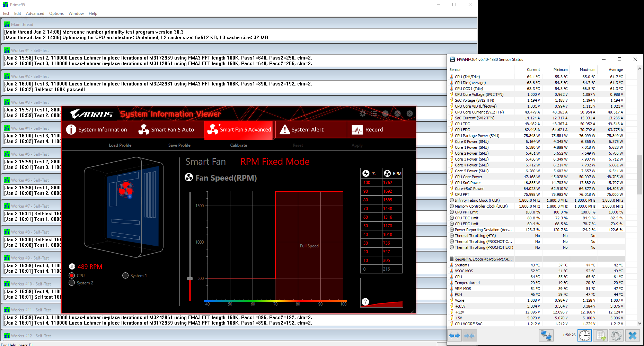
Task: Click the 30% RPM value field 736
Action: click(392, 243)
